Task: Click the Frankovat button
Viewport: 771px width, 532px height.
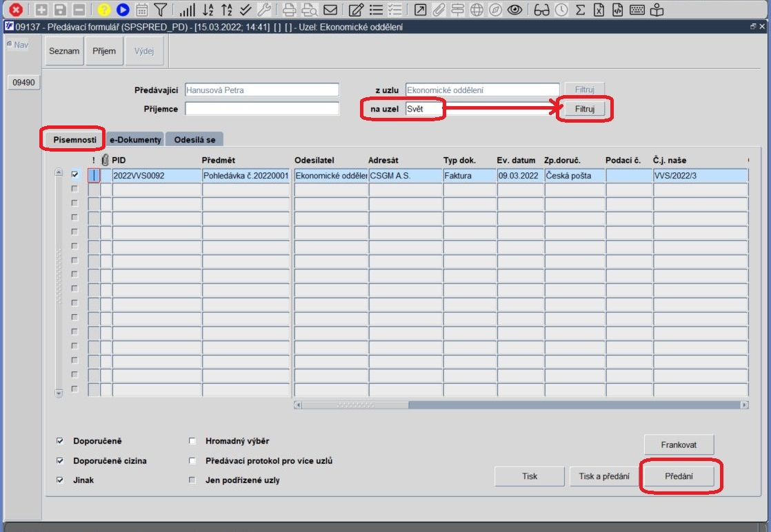Action: 679,444
